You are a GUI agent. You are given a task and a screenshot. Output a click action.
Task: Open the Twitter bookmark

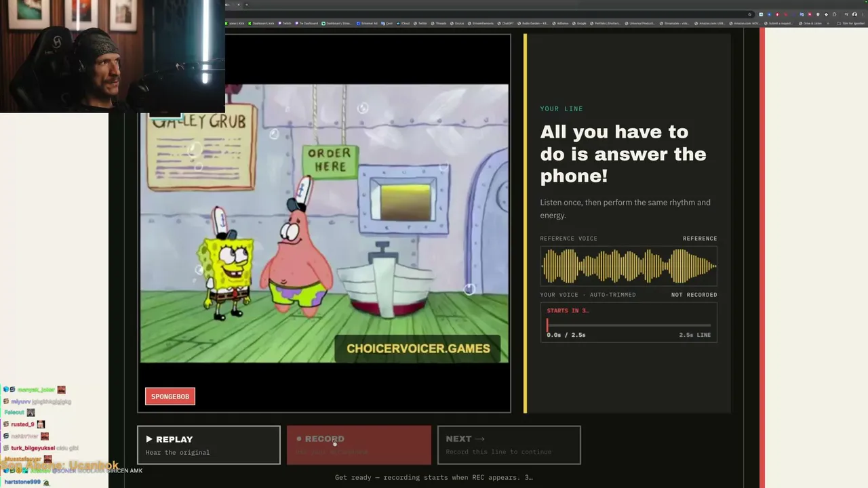click(421, 24)
